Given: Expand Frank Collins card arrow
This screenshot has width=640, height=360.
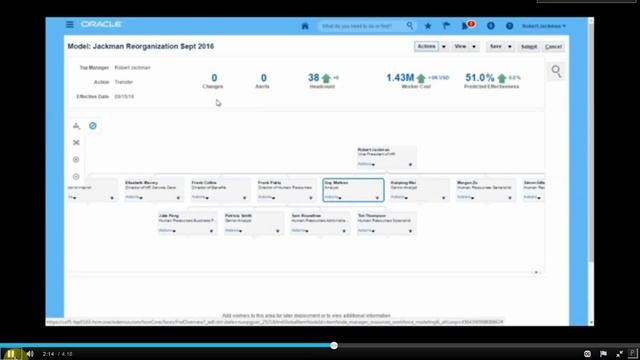Looking at the screenshot, I should click(x=244, y=198).
